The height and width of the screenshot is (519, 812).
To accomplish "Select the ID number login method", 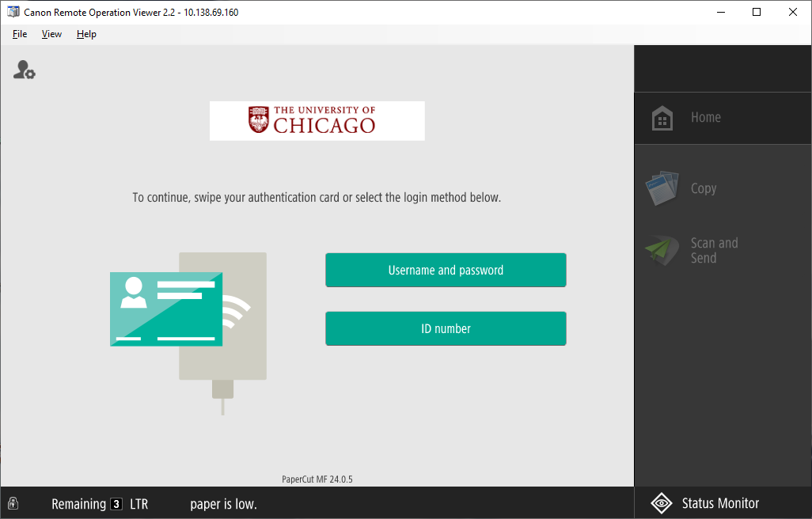I will [446, 328].
